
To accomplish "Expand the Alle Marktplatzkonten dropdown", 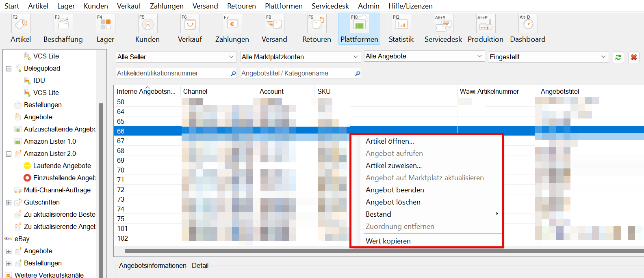I will (x=300, y=57).
